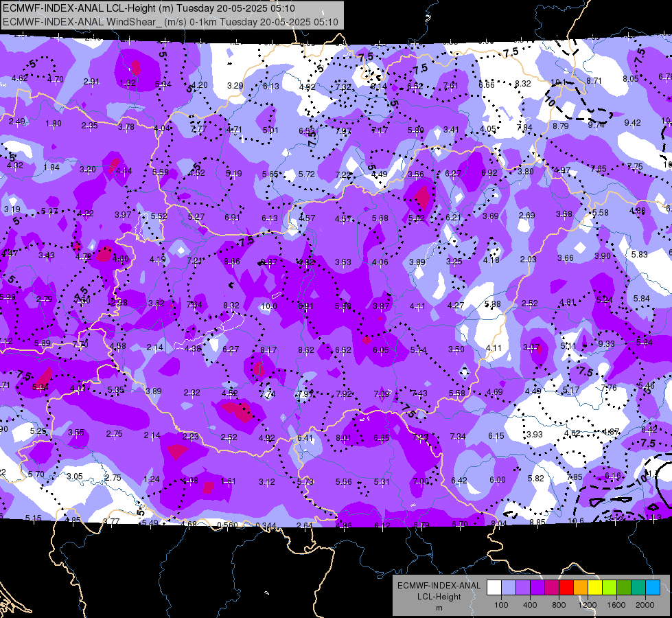
Task: Click the lime green legend swatch
Action: 610,588
